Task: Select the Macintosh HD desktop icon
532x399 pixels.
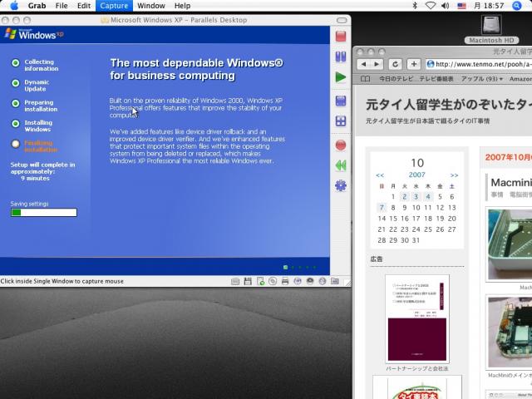Action: coord(491,30)
